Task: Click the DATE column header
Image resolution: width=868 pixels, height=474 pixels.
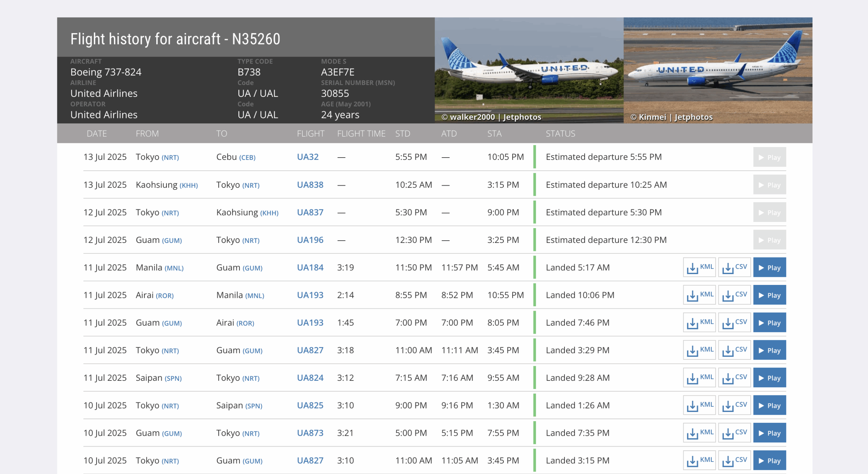Action: (x=97, y=133)
